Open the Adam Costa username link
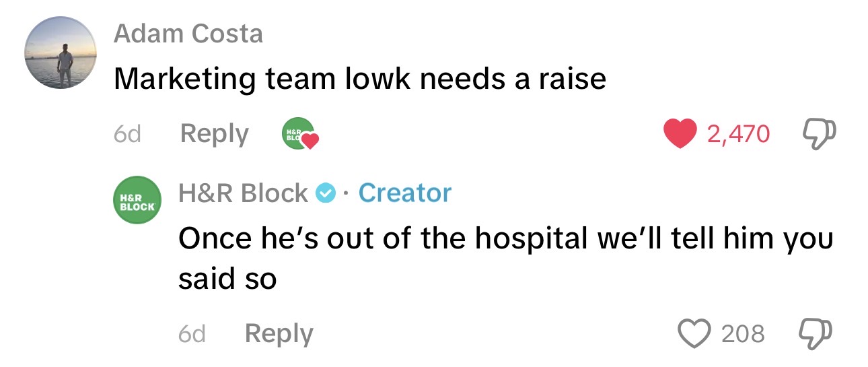This screenshot has width=868, height=367. click(188, 34)
